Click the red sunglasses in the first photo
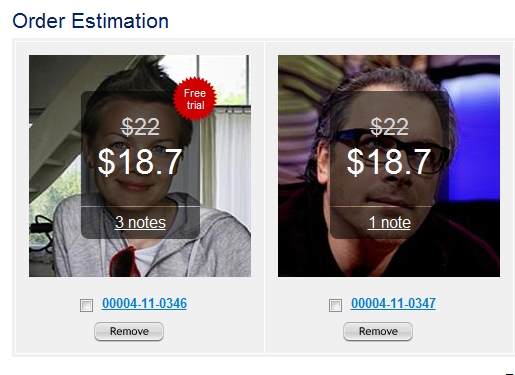 click(123, 262)
